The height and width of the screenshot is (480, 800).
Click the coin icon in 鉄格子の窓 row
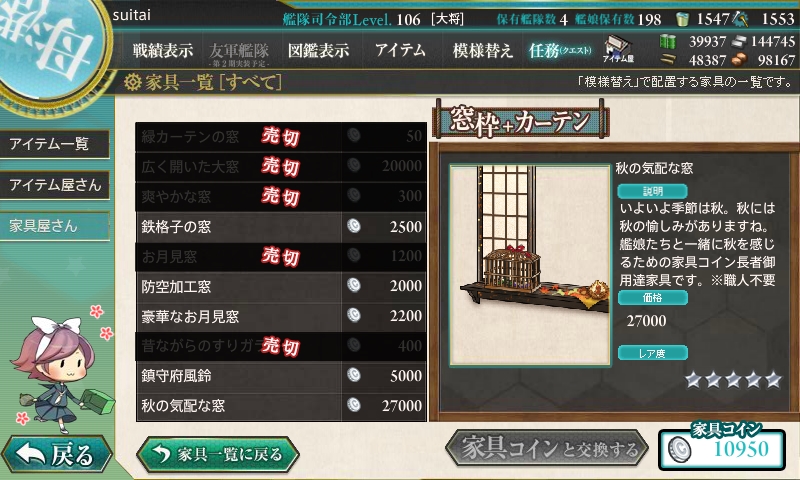(x=354, y=225)
